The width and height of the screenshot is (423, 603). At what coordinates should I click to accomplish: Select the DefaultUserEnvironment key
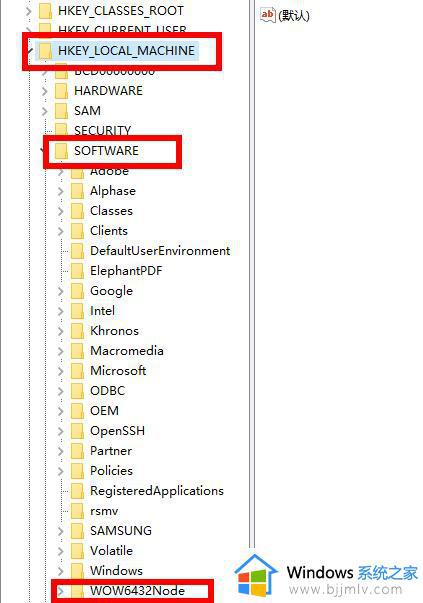pyautogui.click(x=160, y=251)
